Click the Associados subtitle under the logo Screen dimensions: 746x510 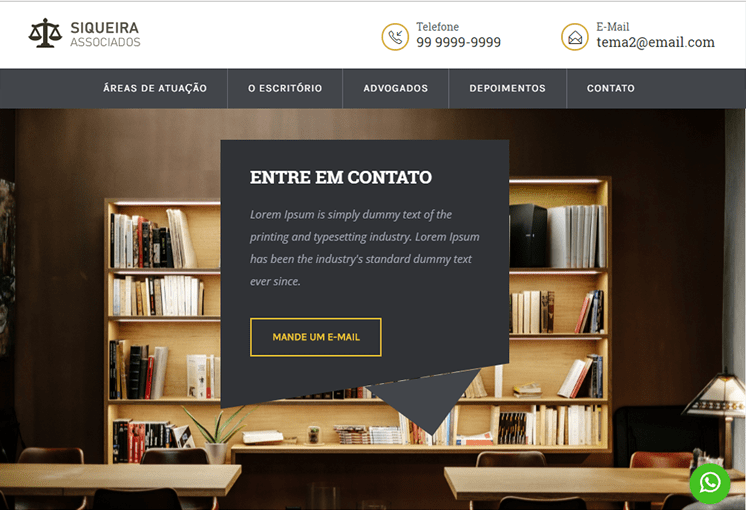tap(105, 42)
